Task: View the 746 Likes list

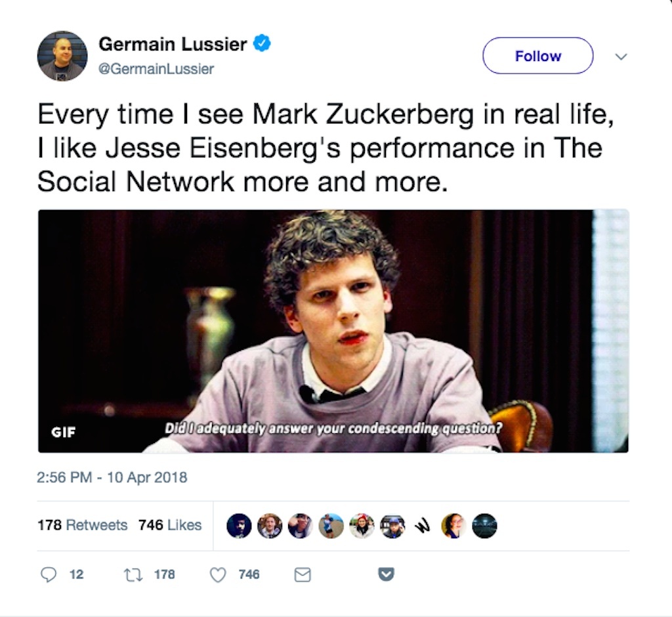Action: 170,525
